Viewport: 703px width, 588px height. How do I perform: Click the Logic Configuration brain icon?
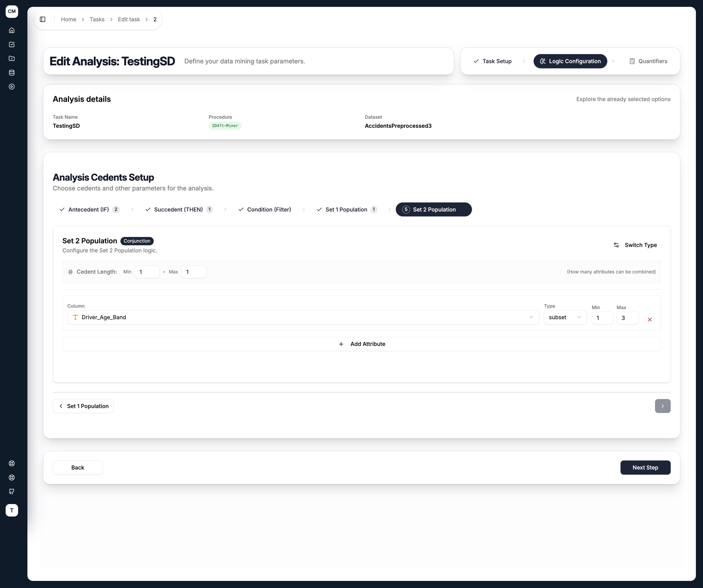click(543, 61)
